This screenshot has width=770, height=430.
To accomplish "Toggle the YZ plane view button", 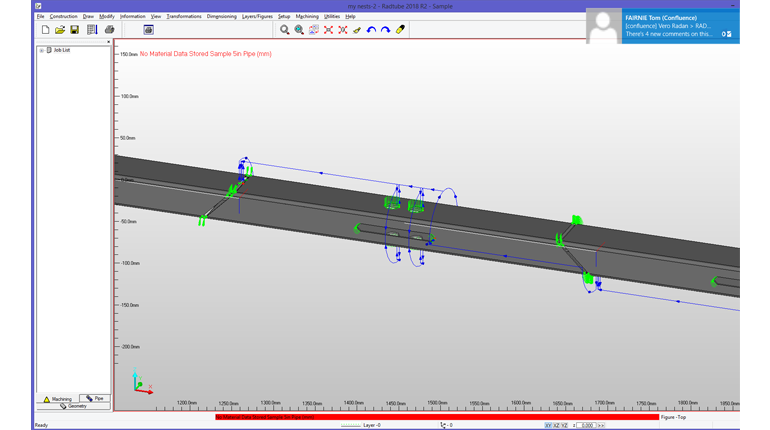I will [564, 425].
